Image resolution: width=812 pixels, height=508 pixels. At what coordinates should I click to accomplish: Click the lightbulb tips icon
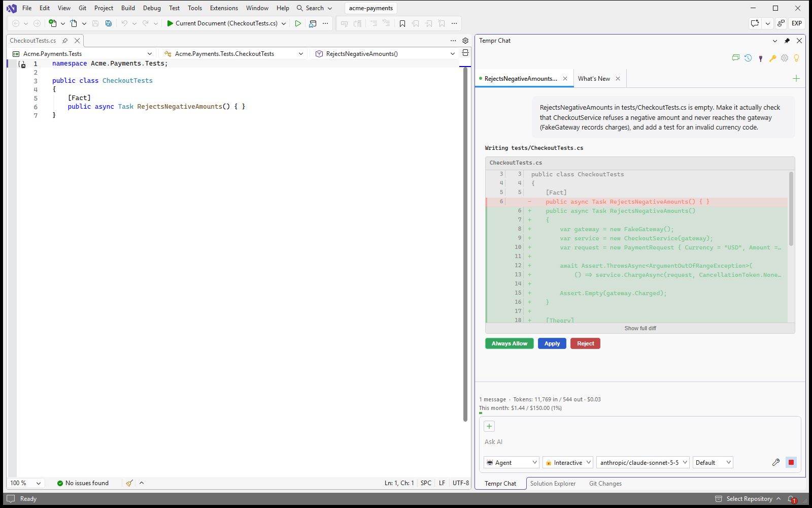[x=796, y=58]
